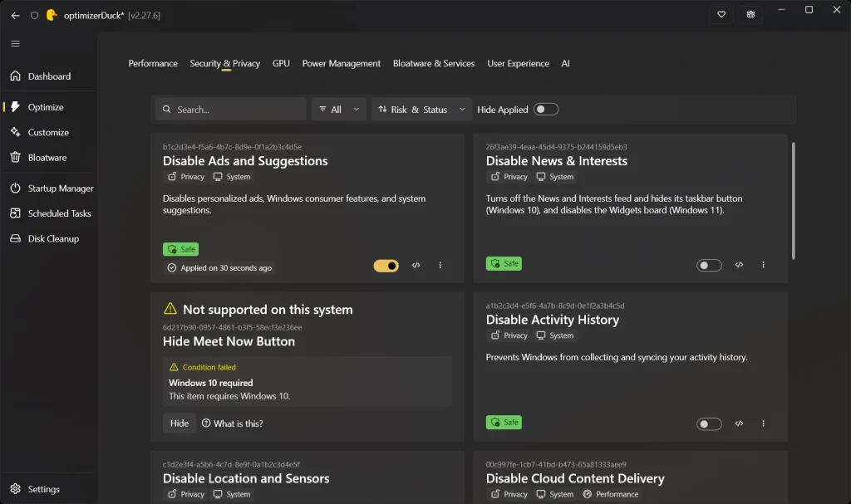Open Startup Manager

[x=49, y=188]
